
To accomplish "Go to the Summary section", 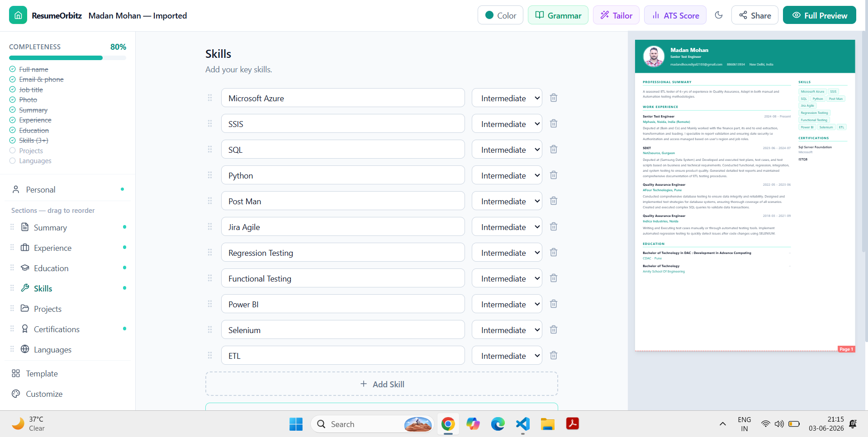I will [67, 227].
